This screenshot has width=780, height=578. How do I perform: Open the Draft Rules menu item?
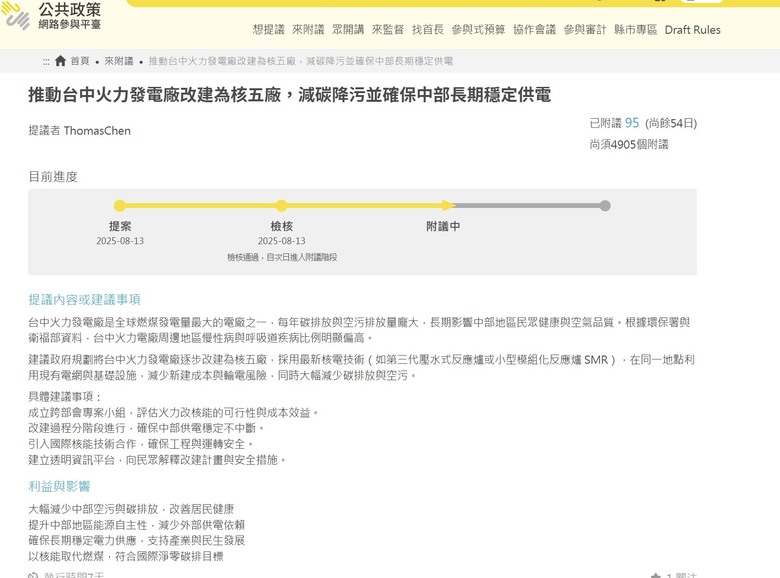click(x=692, y=30)
